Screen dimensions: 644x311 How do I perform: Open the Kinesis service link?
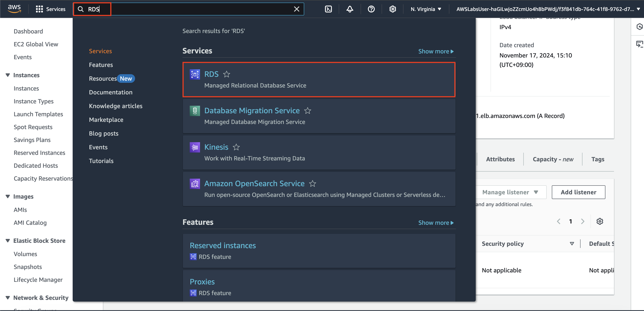click(x=216, y=147)
